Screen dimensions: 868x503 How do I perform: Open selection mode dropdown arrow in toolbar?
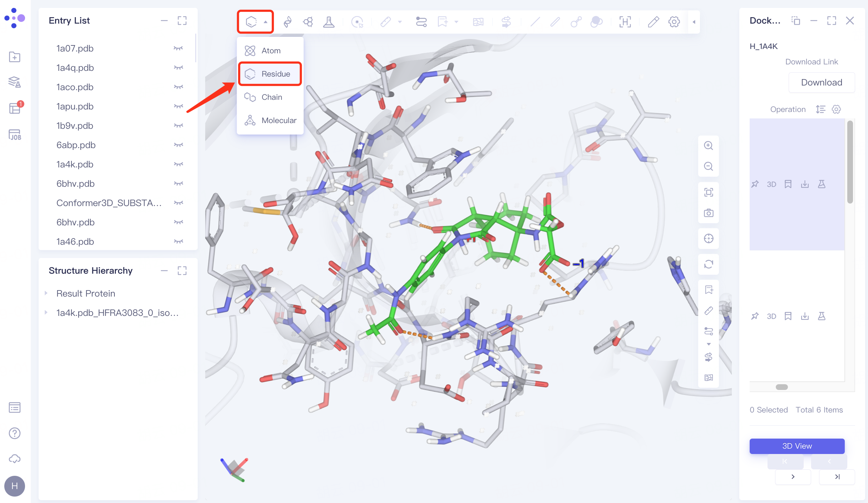click(266, 22)
